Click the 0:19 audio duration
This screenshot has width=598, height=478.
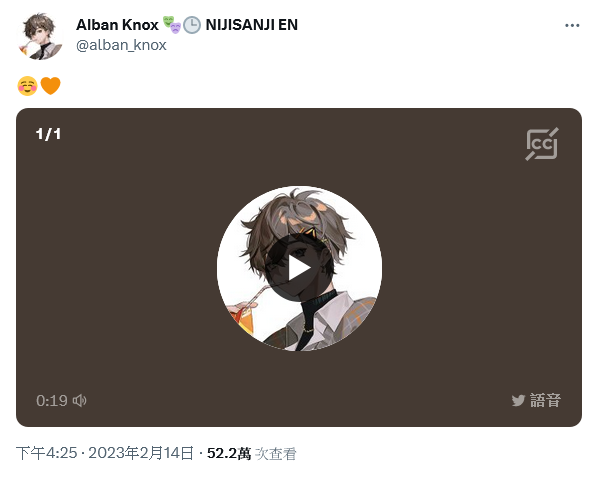52,401
